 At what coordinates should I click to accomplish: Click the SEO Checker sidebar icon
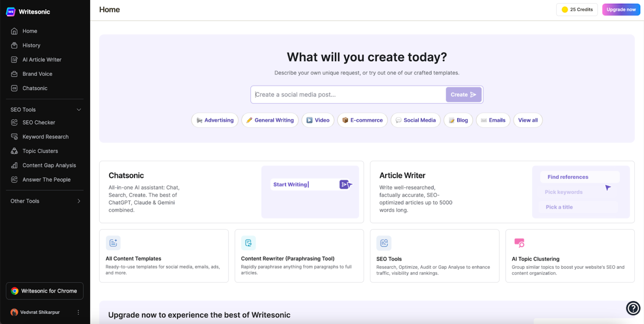click(x=14, y=122)
